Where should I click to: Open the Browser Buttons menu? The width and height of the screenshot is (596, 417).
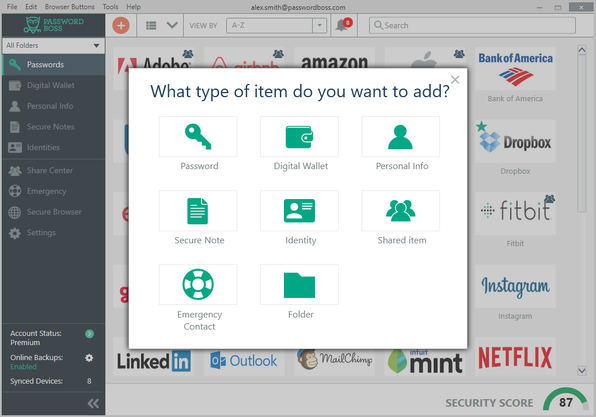(70, 7)
